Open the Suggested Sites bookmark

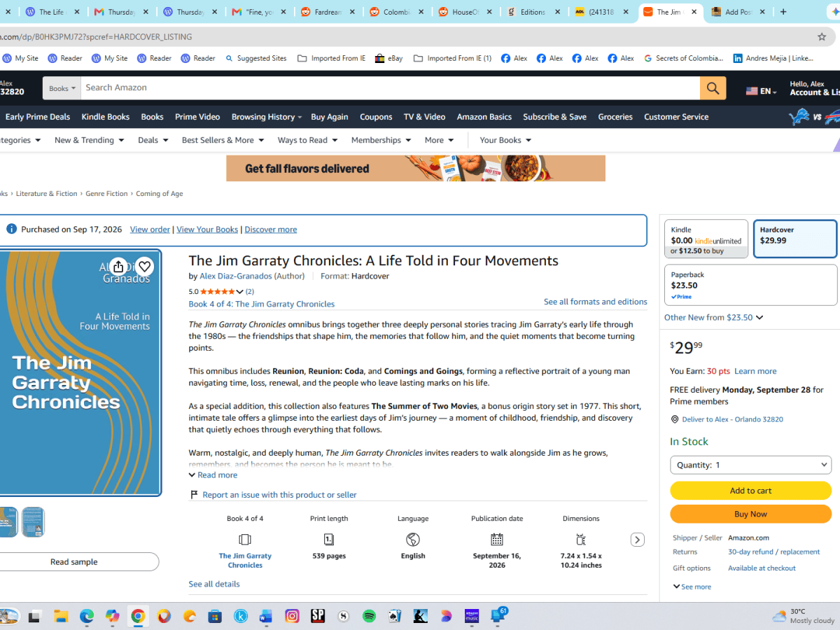click(x=255, y=58)
